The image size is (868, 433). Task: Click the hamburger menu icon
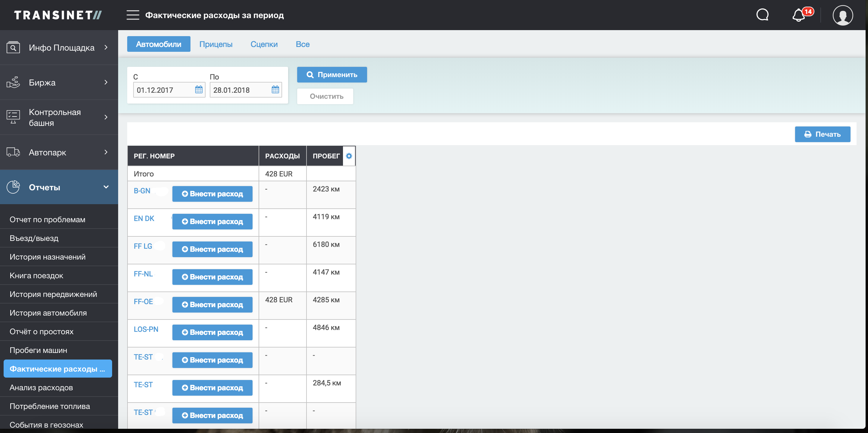[x=133, y=15]
